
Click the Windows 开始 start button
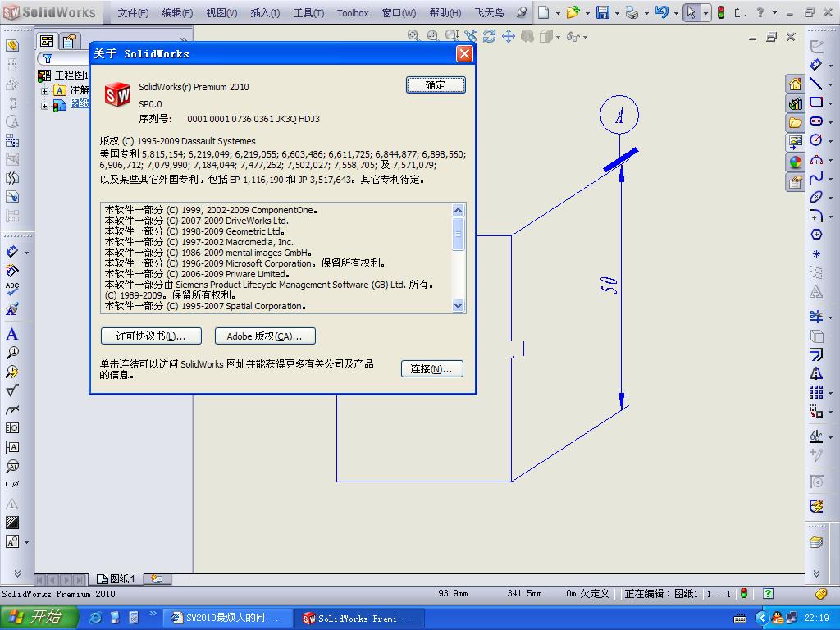[x=39, y=618]
